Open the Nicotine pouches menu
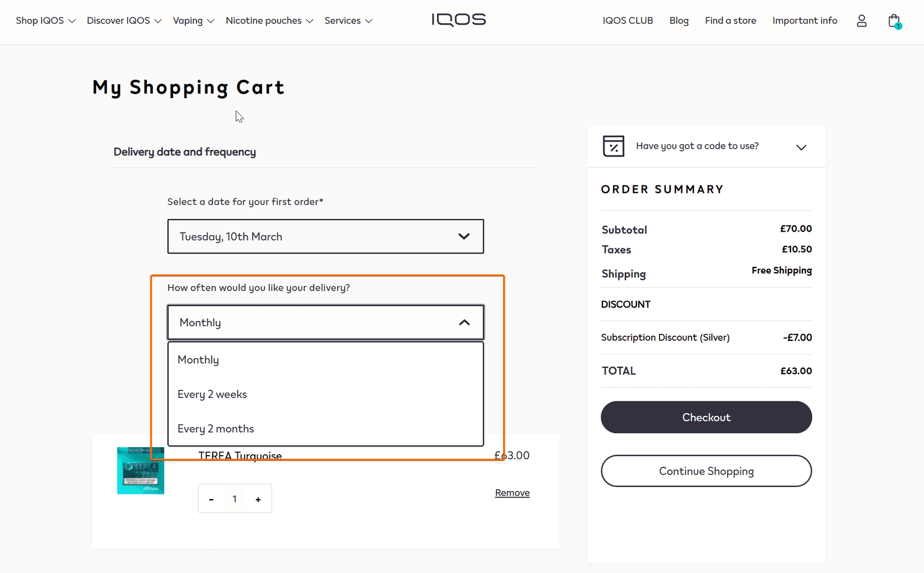Viewport: 924px width, 573px height. click(x=269, y=21)
